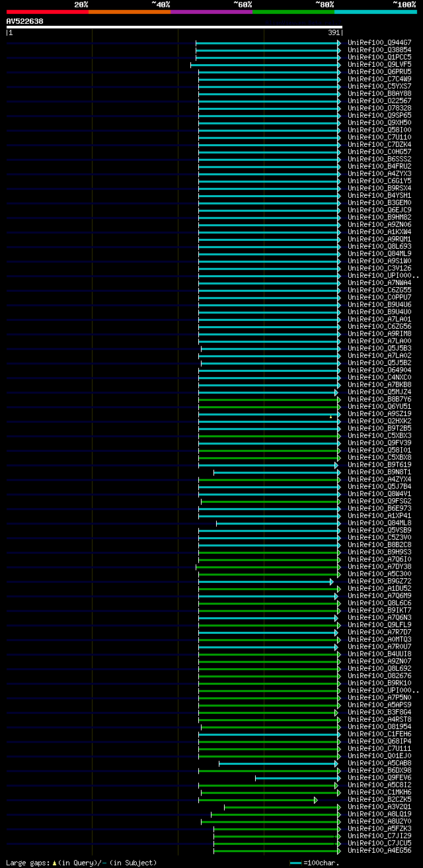This screenshot has width=423, height=868.
Task: Select label UniRef100_B9H9S3
Action: [379, 552]
